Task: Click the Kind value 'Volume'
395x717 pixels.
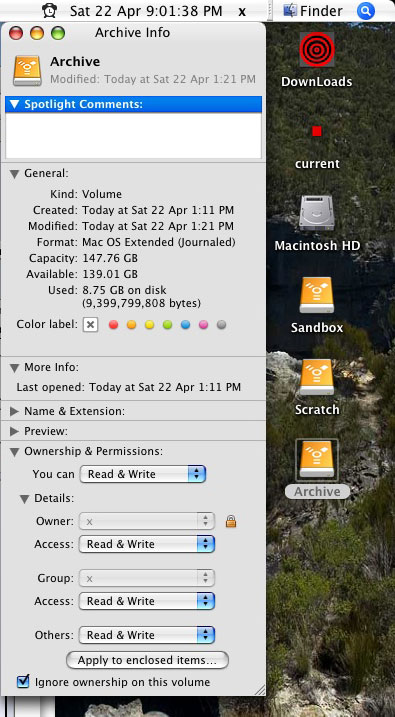Action: point(102,194)
